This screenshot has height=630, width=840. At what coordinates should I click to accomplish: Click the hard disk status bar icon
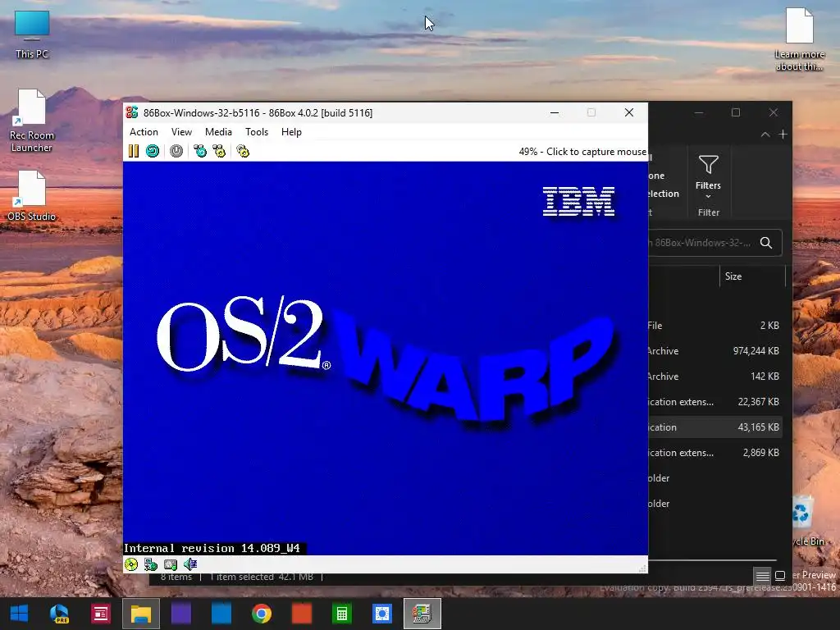171,564
